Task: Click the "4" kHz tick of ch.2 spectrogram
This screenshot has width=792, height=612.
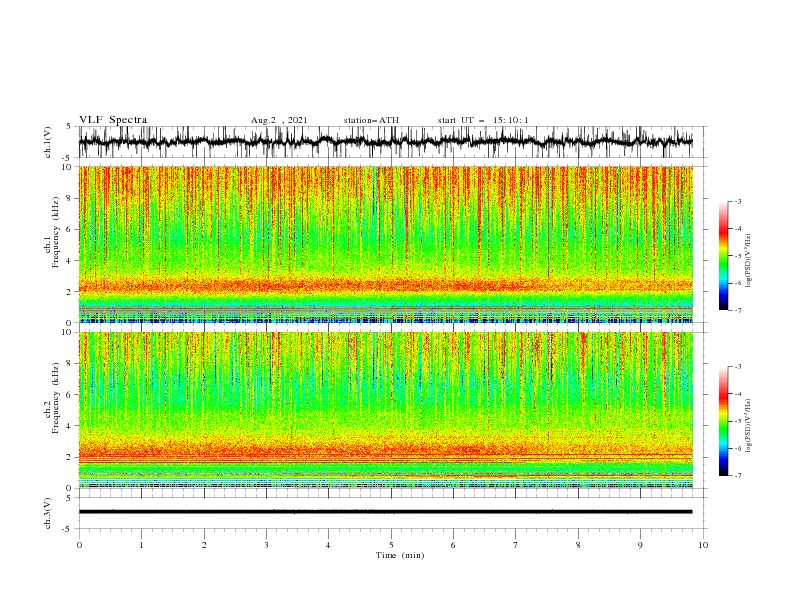Action: tap(70, 426)
